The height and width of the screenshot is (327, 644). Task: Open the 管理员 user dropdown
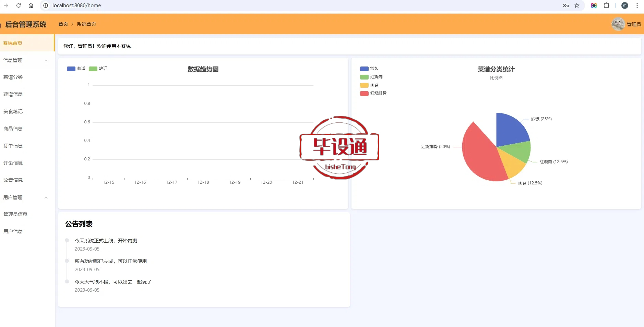point(634,24)
